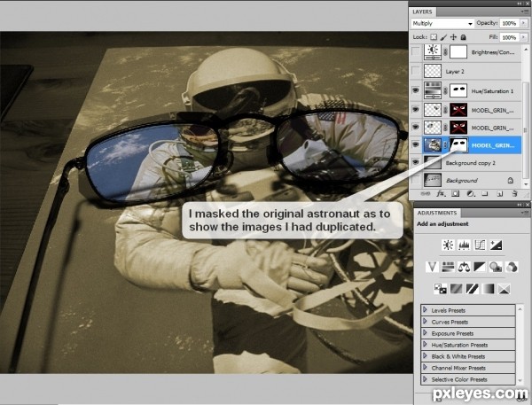Add an Exposure adjustment
This screenshot has height=405, width=532.
tap(496, 245)
